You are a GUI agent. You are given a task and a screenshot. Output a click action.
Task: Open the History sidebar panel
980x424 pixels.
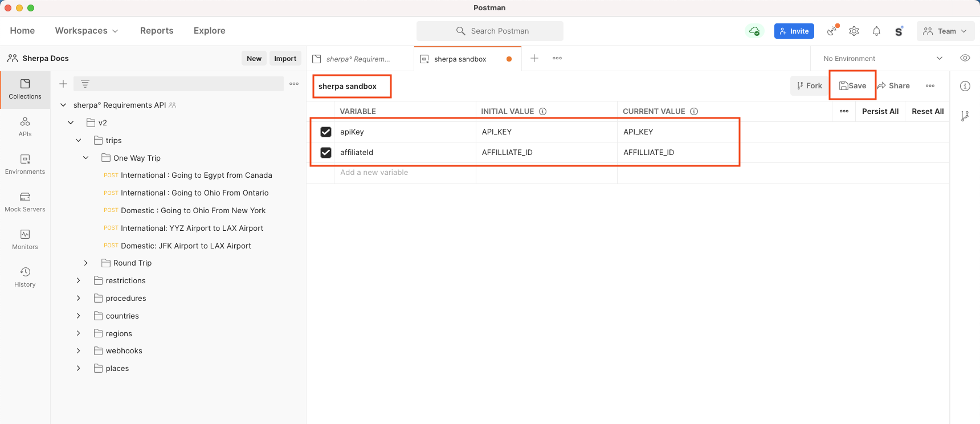[25, 278]
